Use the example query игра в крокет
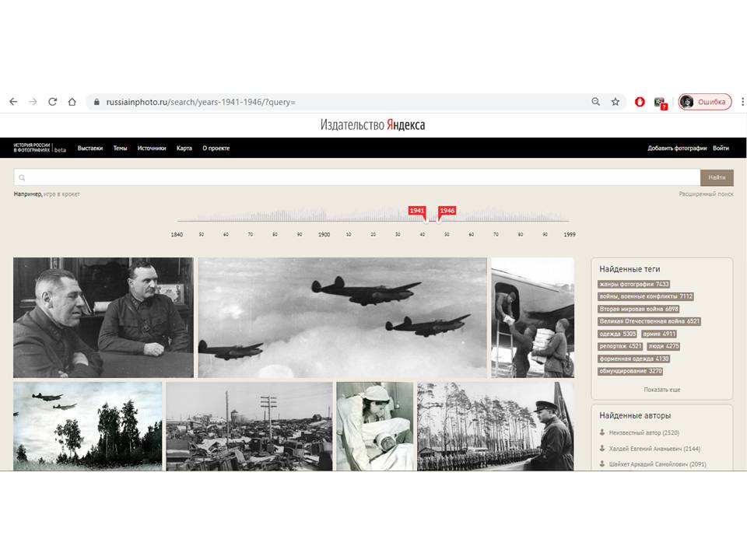 61,194
